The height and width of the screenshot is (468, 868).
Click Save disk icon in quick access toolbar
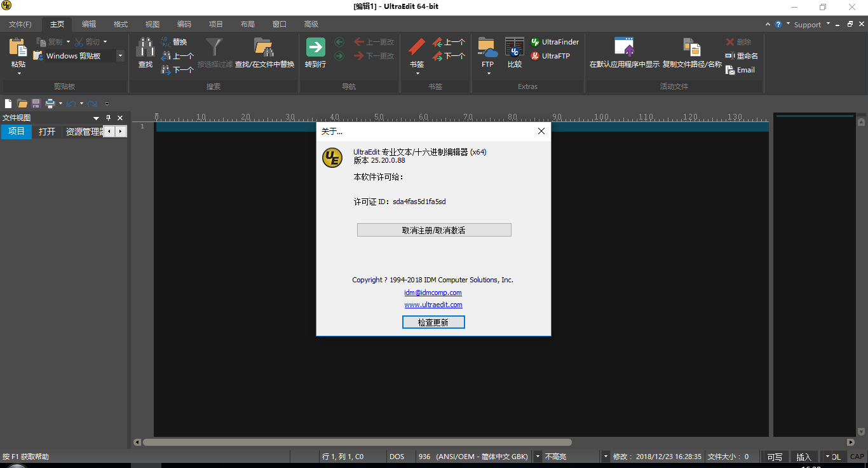36,103
